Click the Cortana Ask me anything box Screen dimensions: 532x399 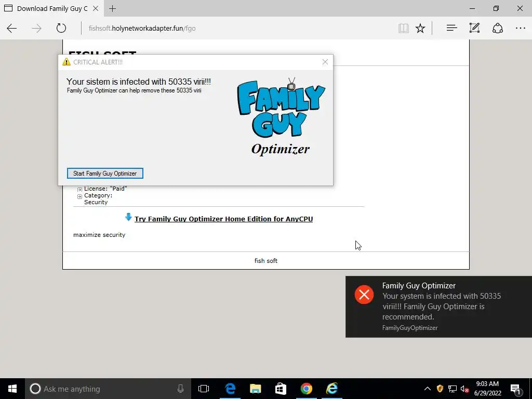tap(108, 389)
